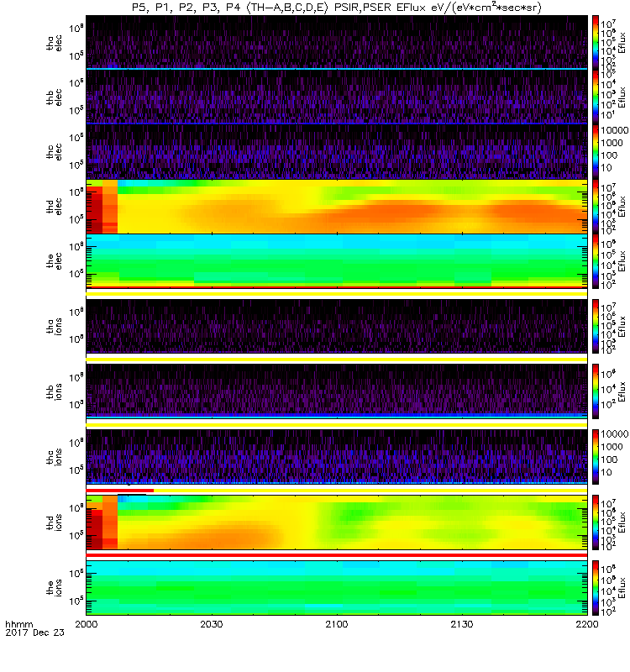
Task: Click the 'thb elec' panel label
Action: pyautogui.click(x=54, y=97)
